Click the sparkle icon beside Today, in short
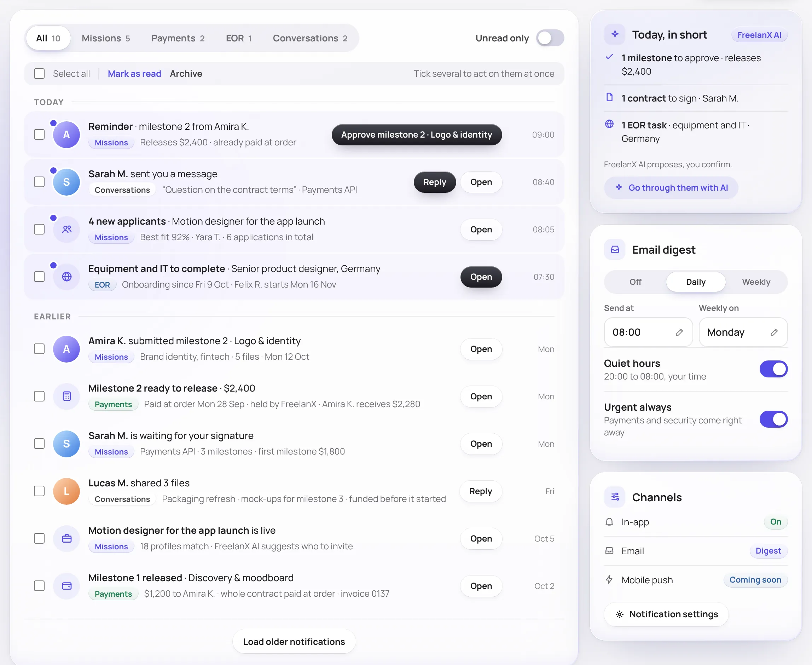 pos(615,34)
